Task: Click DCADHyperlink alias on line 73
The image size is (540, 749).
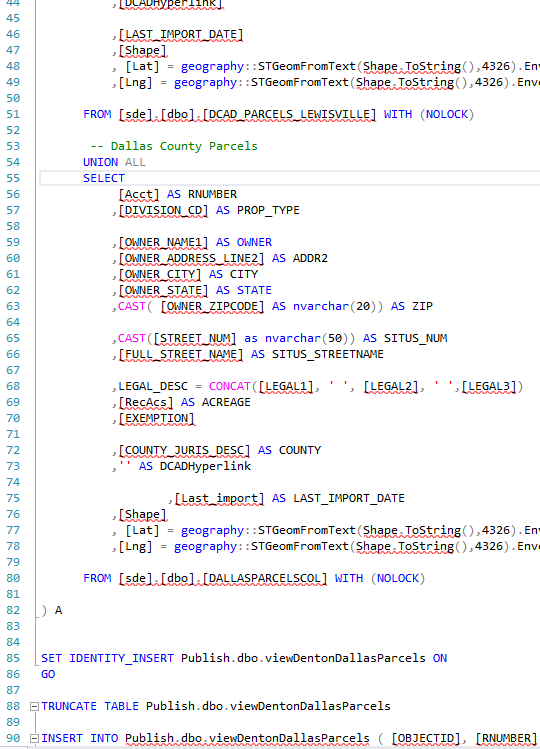Action: [x=205, y=467]
